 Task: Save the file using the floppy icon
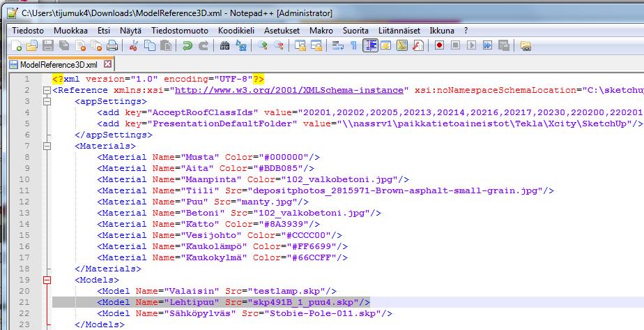48,45
